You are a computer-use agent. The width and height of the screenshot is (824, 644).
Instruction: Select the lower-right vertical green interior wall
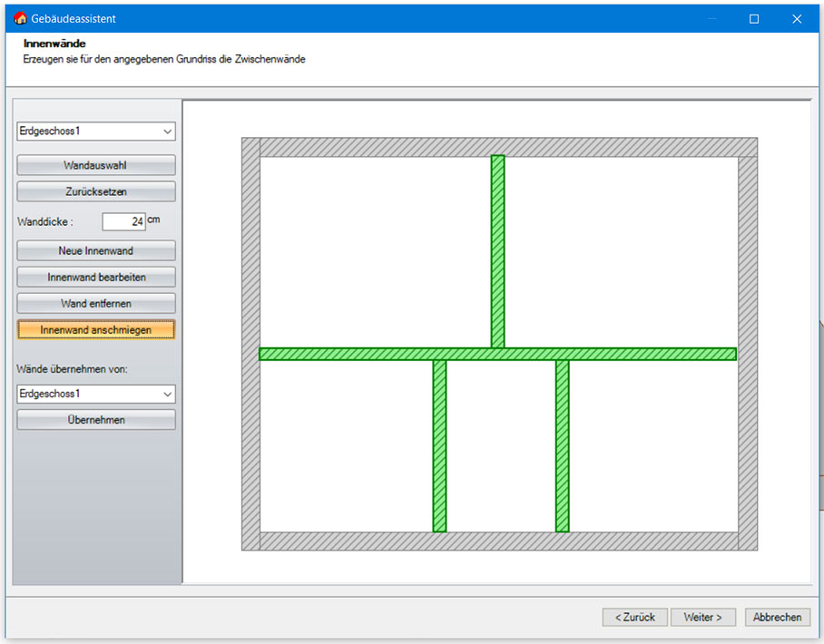point(563,446)
